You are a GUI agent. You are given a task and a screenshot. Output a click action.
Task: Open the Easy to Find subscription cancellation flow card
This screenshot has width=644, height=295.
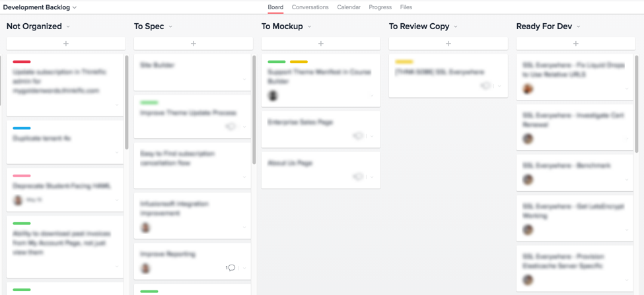pyautogui.click(x=192, y=165)
